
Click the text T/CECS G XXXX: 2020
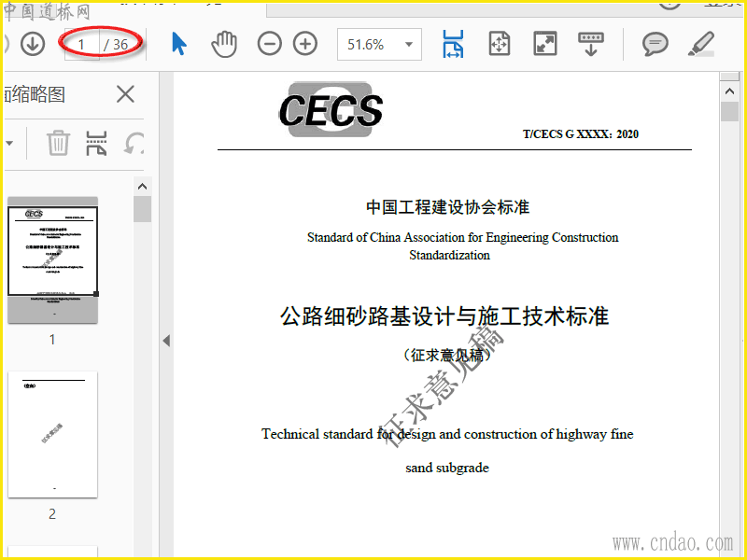[580, 134]
